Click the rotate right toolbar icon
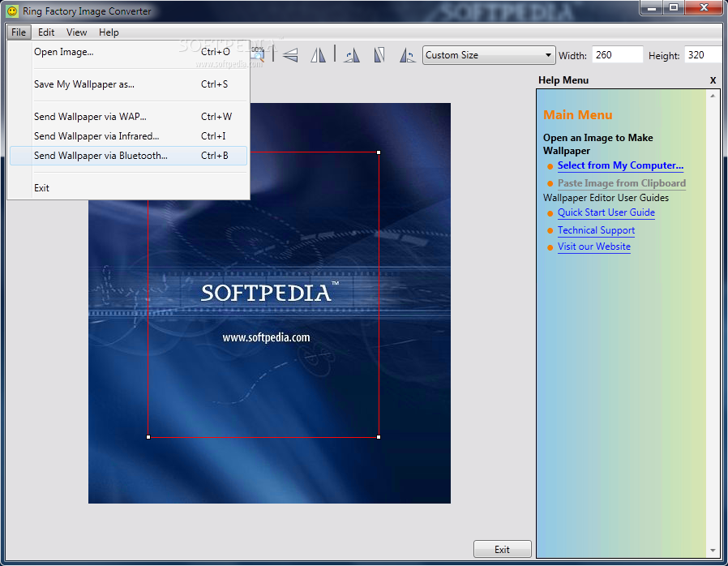 pos(407,55)
